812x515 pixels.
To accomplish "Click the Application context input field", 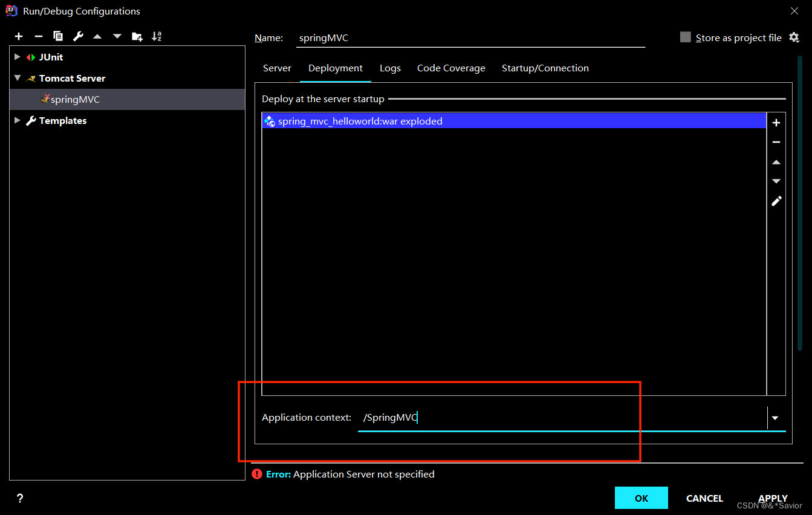I will (x=562, y=418).
